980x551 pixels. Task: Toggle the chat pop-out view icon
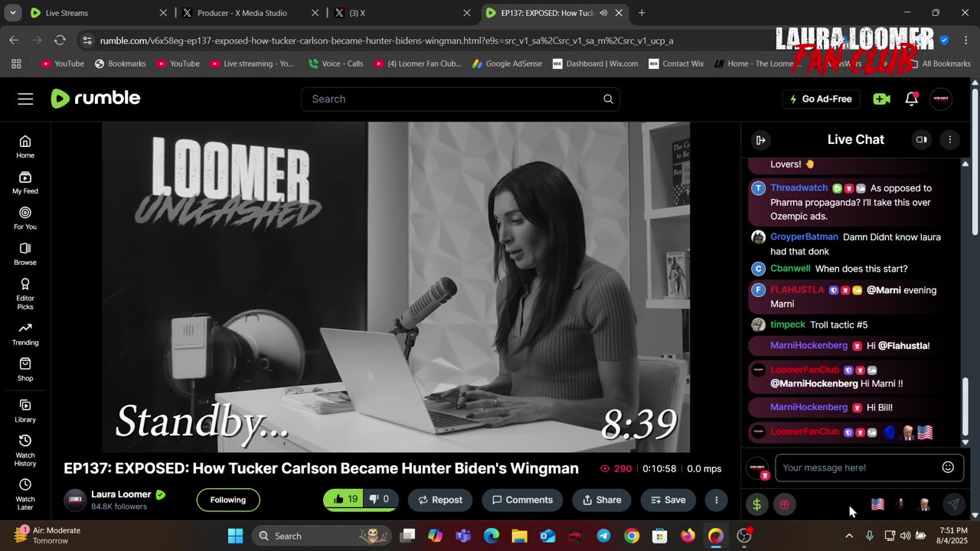(921, 140)
